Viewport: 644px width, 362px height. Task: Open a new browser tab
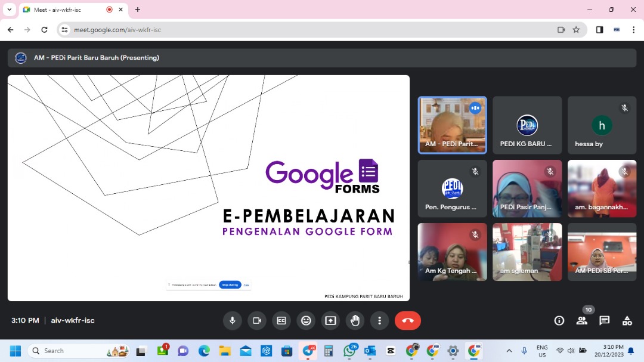(x=138, y=10)
